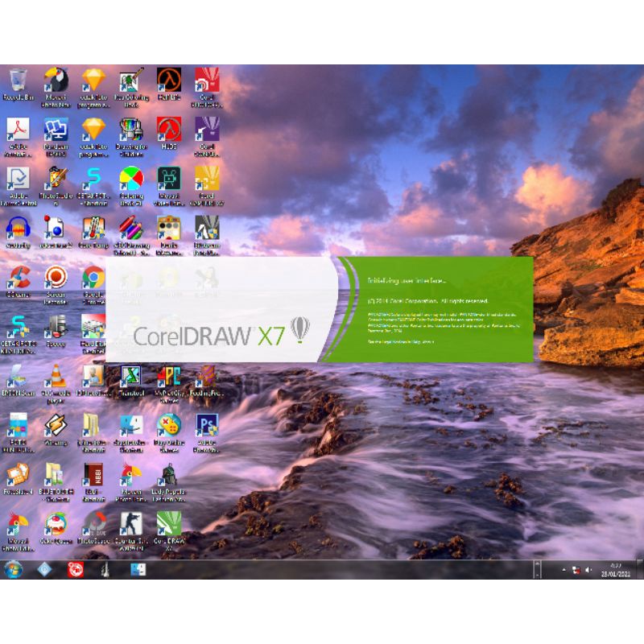
Task: Click the Finder-face icon in taskbar
Action: (x=138, y=570)
